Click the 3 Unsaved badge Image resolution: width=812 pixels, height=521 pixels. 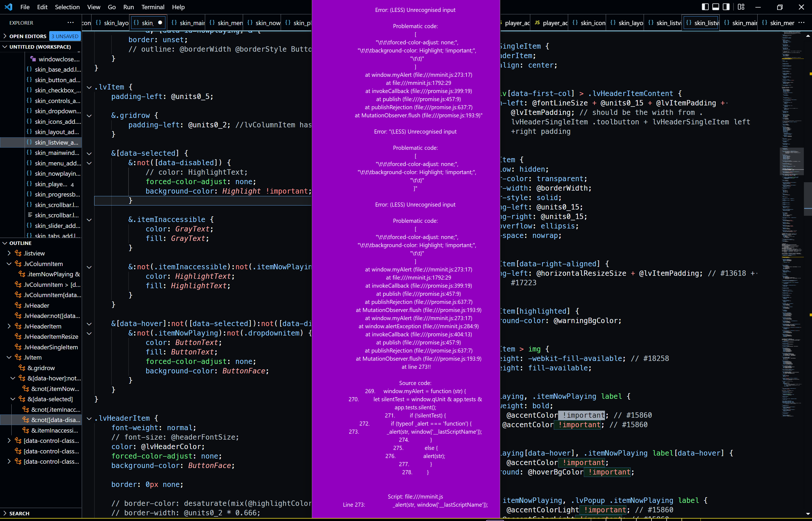65,36
